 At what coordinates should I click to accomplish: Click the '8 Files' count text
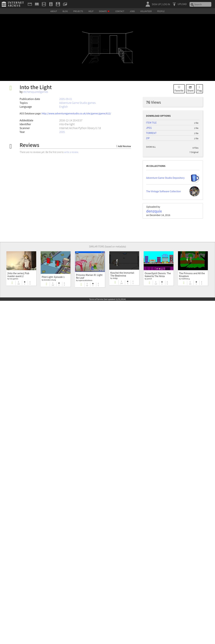click(x=195, y=148)
